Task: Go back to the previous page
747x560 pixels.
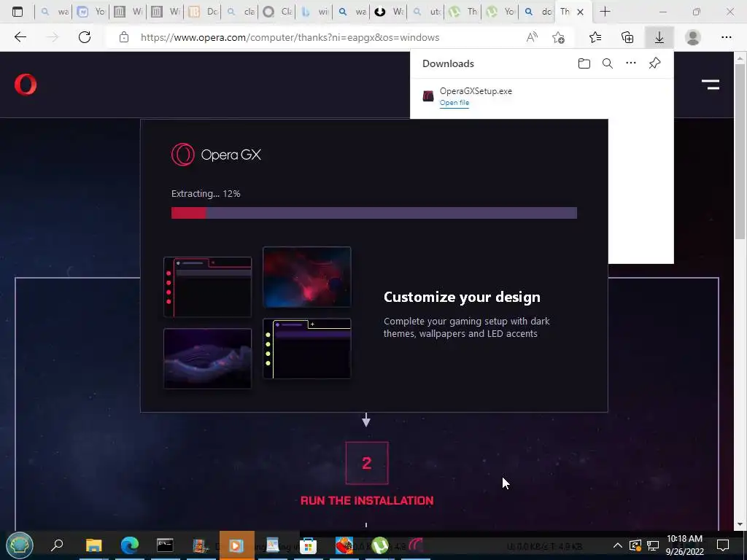Action: click(x=20, y=37)
